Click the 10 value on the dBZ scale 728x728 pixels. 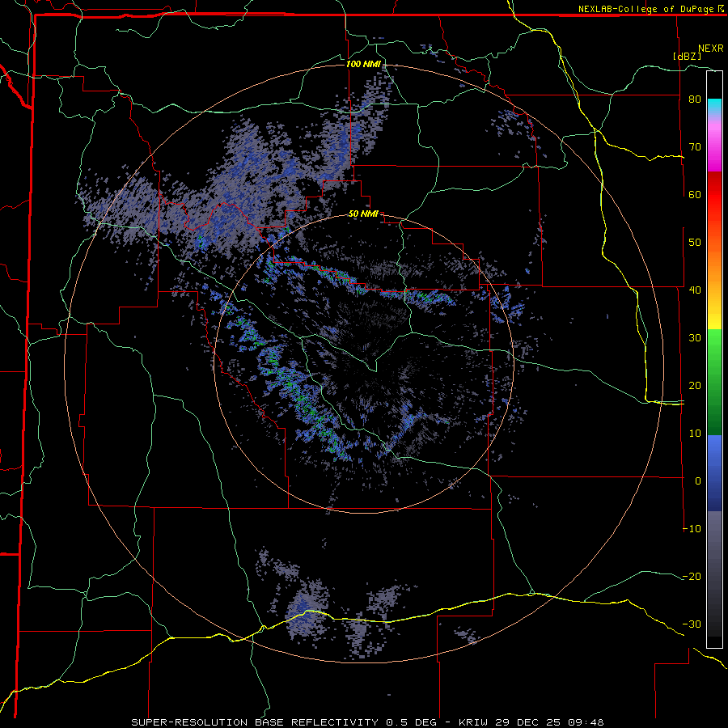coord(695,434)
